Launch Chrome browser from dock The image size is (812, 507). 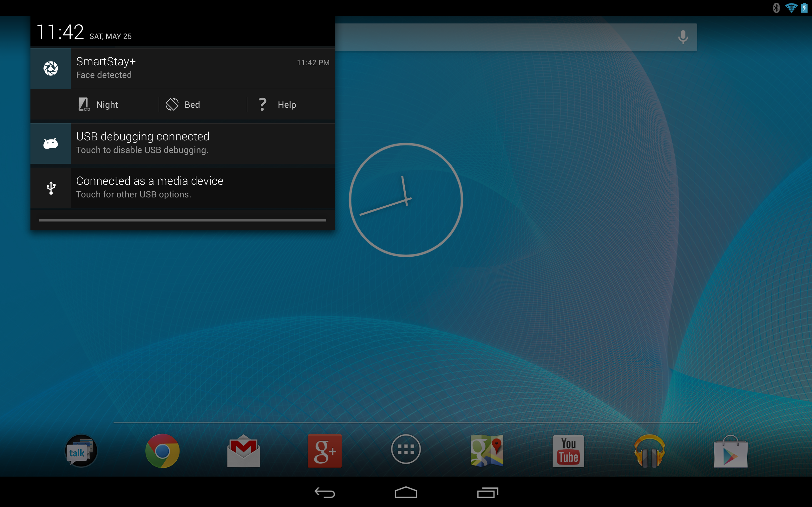pos(162,451)
